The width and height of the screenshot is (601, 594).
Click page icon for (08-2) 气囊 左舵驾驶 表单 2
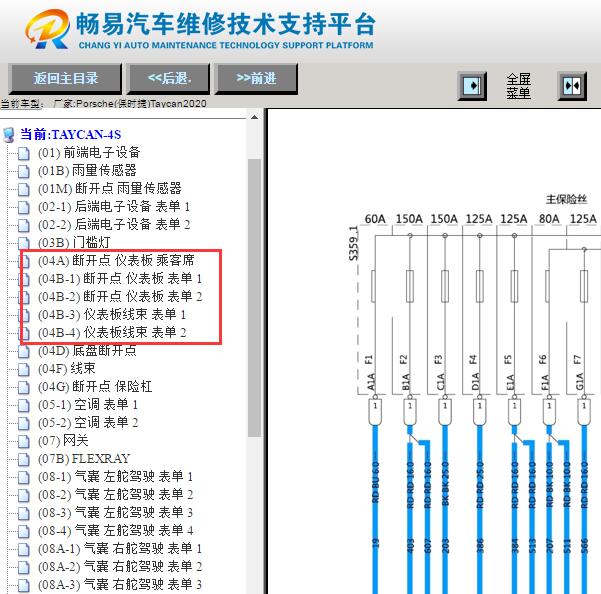pyautogui.click(x=23, y=495)
